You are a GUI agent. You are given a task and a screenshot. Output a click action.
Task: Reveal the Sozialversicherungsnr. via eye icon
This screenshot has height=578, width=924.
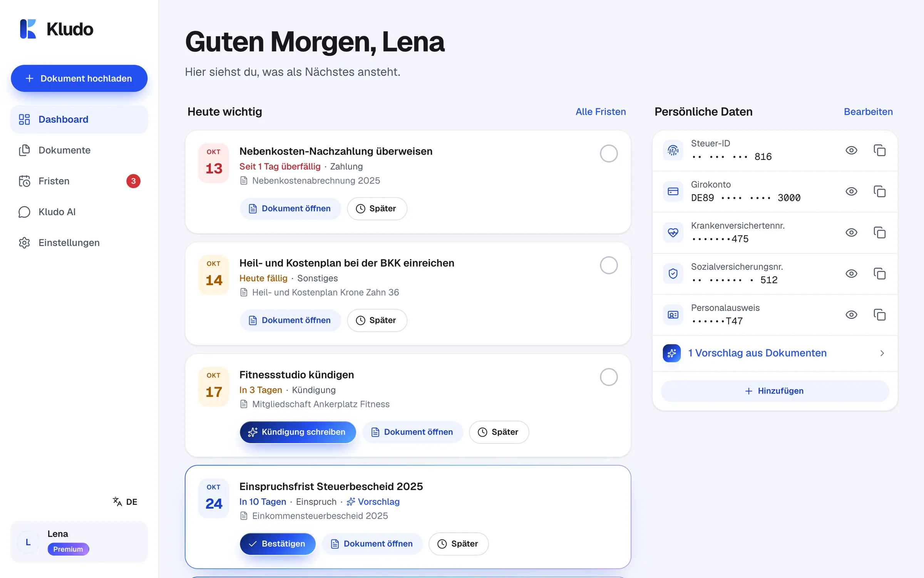point(851,274)
